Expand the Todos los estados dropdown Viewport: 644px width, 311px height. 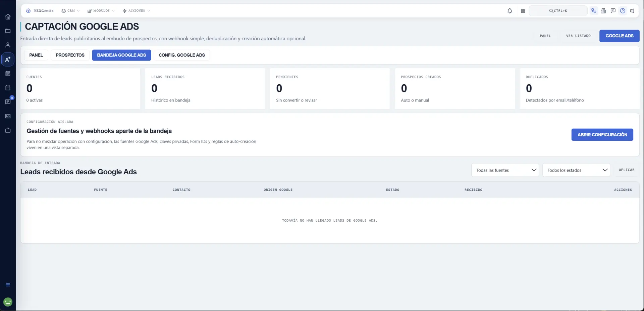point(576,170)
